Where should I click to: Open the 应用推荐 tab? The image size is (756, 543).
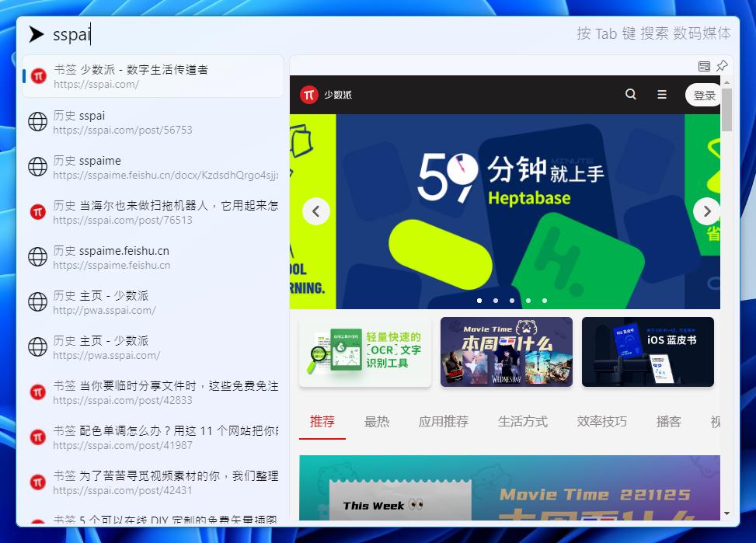point(444,422)
